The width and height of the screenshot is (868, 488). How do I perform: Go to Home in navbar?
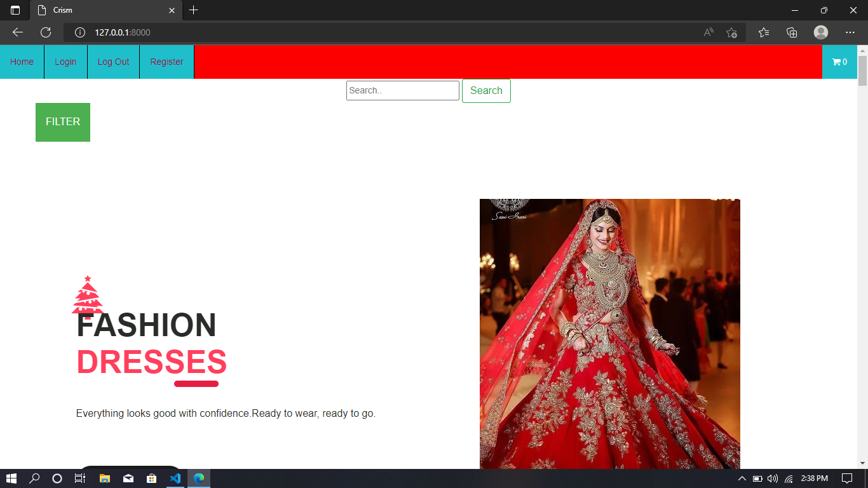[22, 62]
